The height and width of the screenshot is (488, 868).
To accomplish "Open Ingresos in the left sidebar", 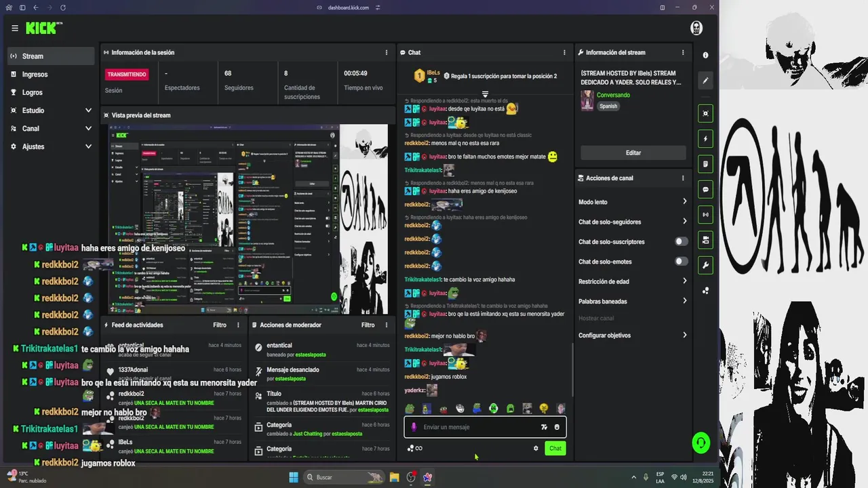I will (52, 75).
